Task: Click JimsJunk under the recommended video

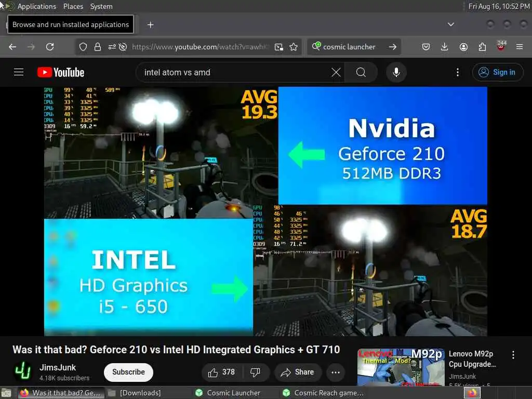Action: point(462,376)
